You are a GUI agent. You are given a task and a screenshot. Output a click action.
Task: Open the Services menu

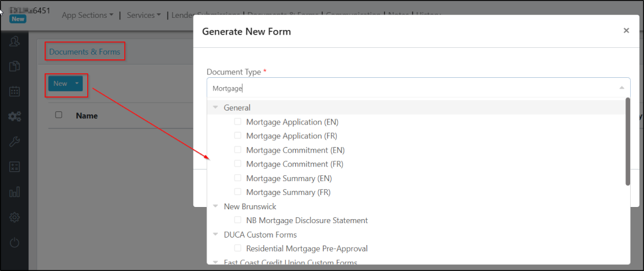pos(143,15)
